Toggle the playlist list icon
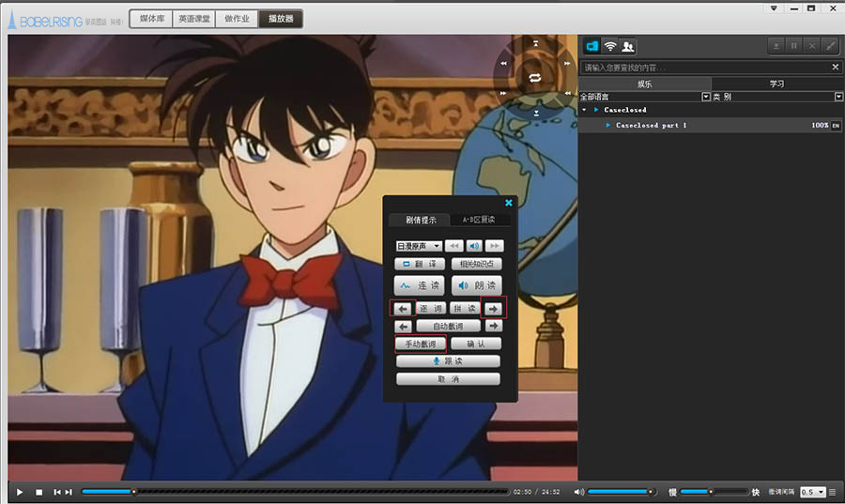This screenshot has width=845, height=504. pyautogui.click(x=833, y=492)
